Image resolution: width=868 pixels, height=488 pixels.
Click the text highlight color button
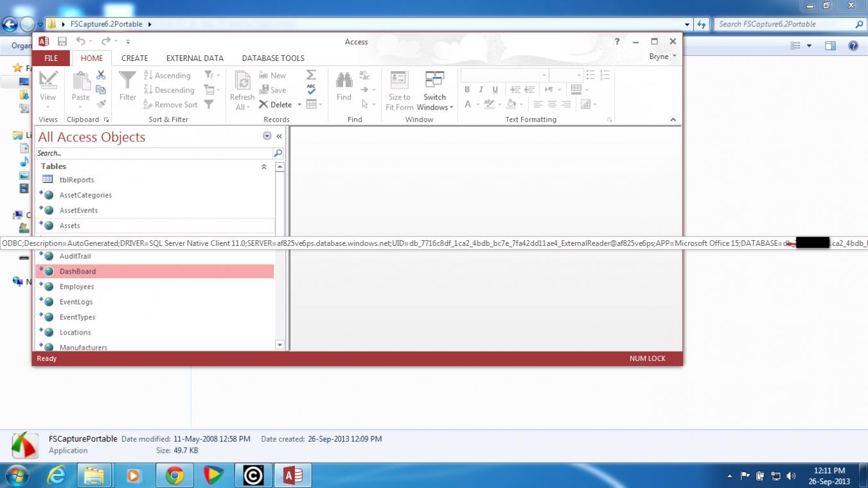tap(490, 104)
